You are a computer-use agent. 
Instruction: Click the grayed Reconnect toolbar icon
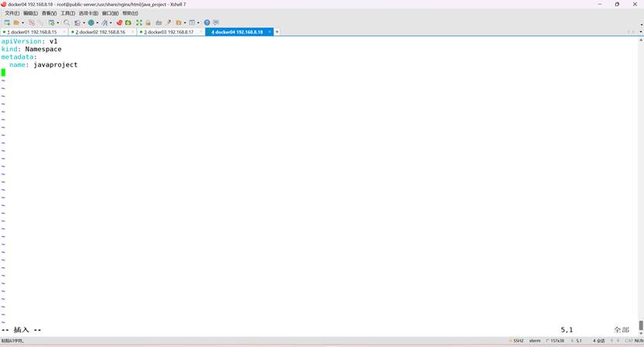click(x=40, y=22)
